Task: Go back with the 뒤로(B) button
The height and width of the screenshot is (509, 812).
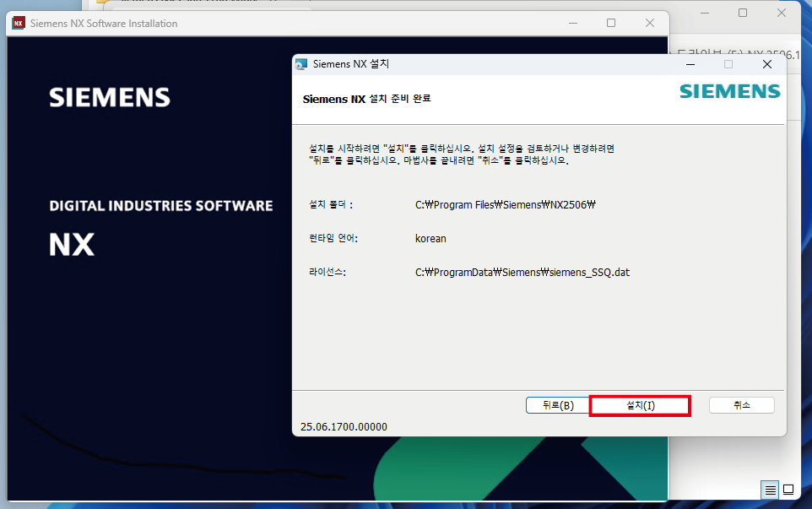Action: (x=558, y=405)
